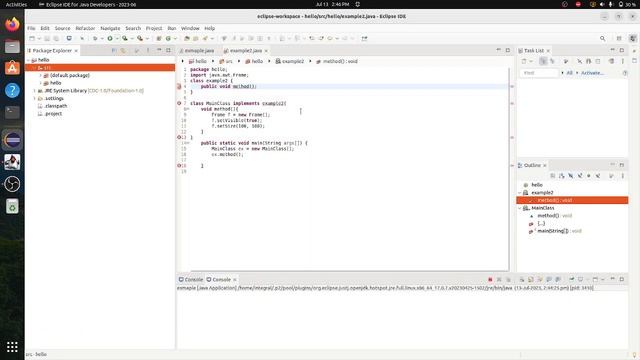Toggle Categorized view in Task List toolbar
Screen dimensions: 640x360
543,61
